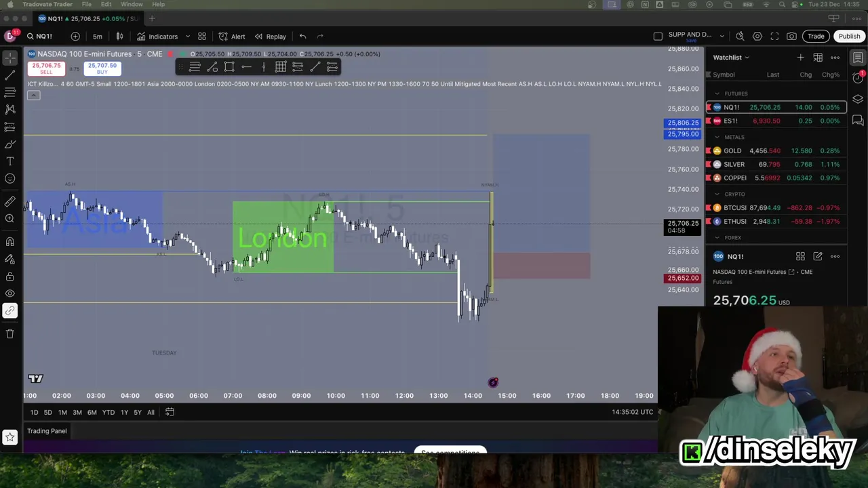
Task: Select the 1M date range
Action: tap(62, 412)
